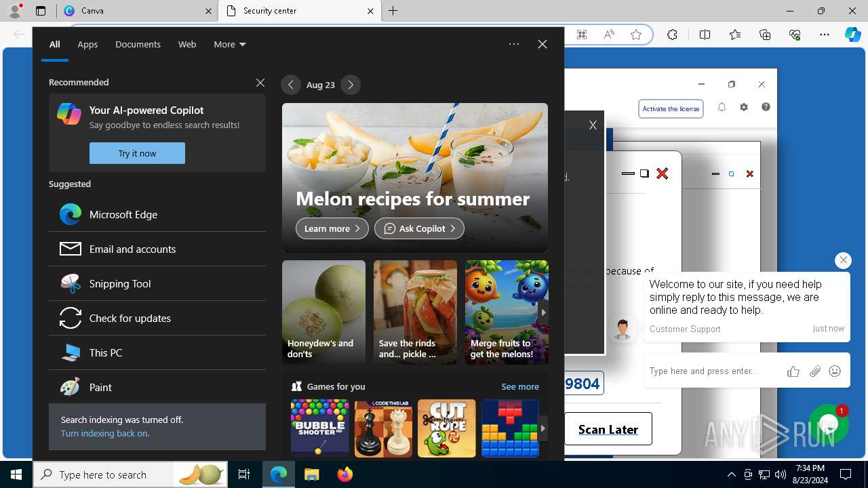Open Cut the Rope game tile
This screenshot has width=868, height=488.
click(447, 428)
